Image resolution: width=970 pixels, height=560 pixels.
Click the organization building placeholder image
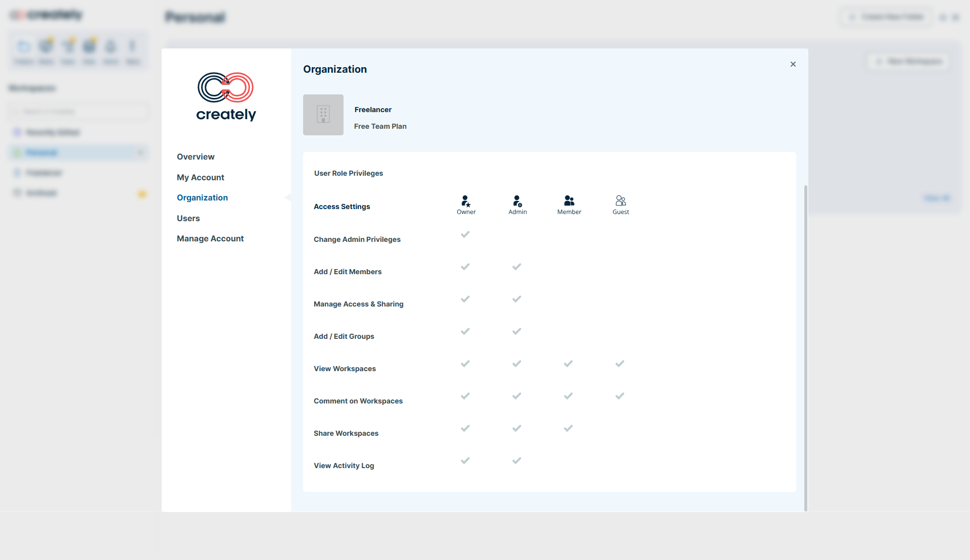click(323, 115)
